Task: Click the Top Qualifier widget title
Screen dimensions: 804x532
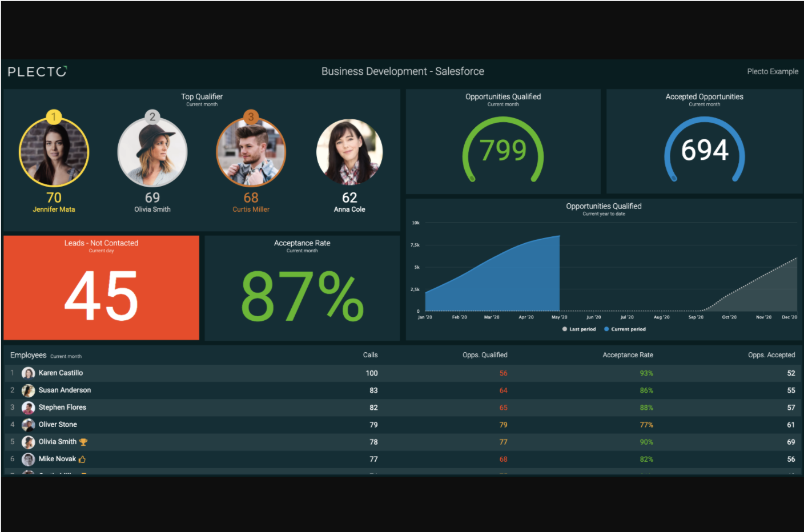Action: (x=202, y=96)
